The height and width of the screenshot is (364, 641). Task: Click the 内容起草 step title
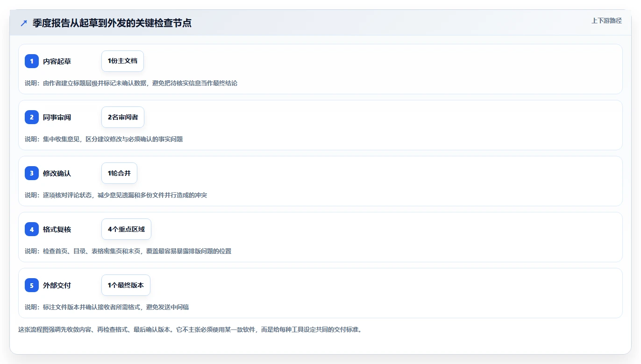[x=57, y=61]
